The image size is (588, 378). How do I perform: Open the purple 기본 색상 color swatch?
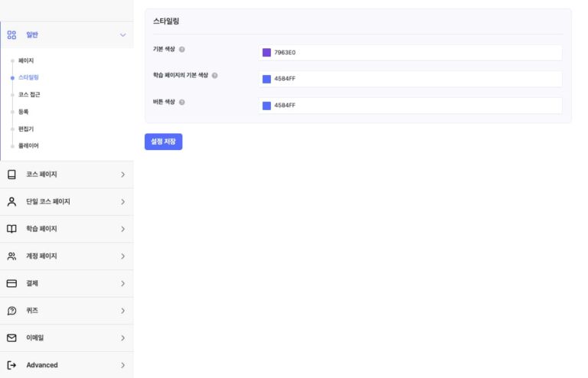(266, 53)
